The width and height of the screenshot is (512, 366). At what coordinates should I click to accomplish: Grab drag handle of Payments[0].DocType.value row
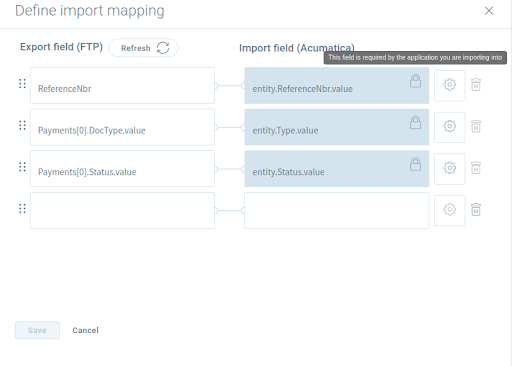coord(22,125)
